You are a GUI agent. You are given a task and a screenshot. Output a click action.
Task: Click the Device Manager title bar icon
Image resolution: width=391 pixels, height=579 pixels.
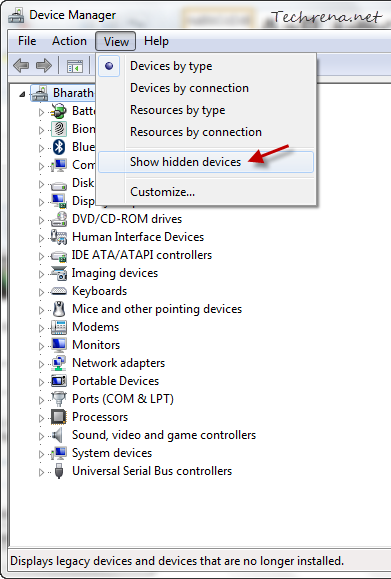(16, 16)
